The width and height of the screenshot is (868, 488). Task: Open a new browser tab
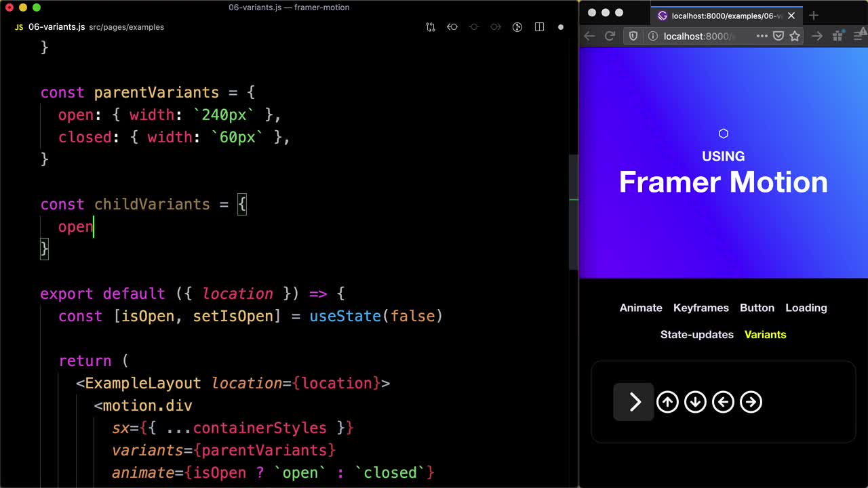click(x=814, y=16)
